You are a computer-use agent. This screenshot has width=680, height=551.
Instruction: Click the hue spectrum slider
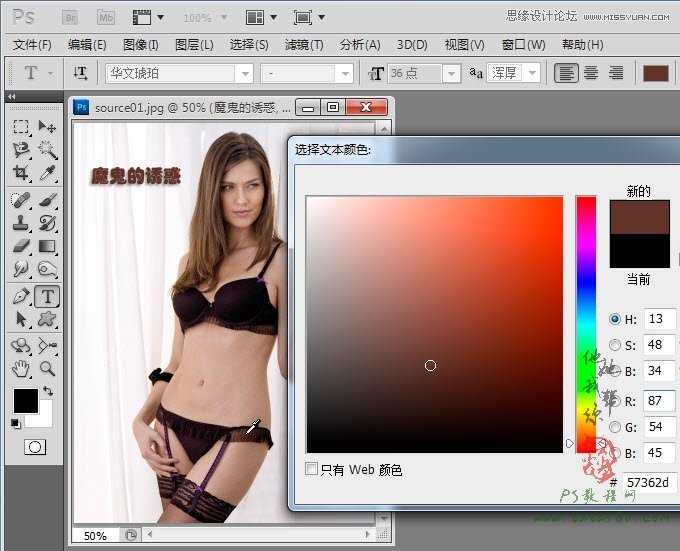click(x=586, y=324)
